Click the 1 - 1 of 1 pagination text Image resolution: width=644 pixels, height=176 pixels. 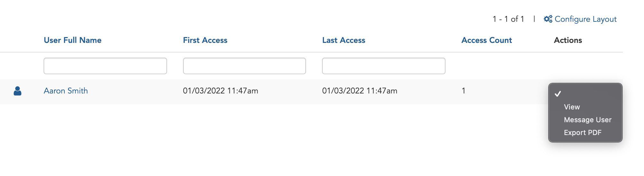click(508, 19)
